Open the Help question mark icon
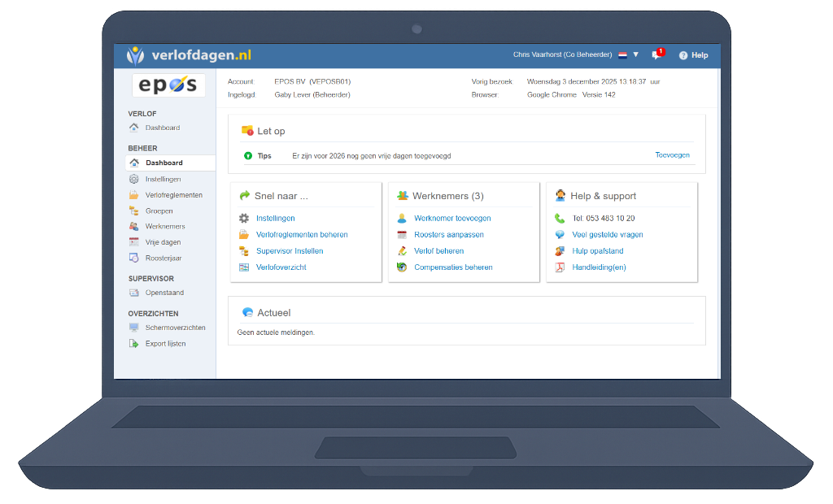The height and width of the screenshot is (504, 833). point(683,55)
